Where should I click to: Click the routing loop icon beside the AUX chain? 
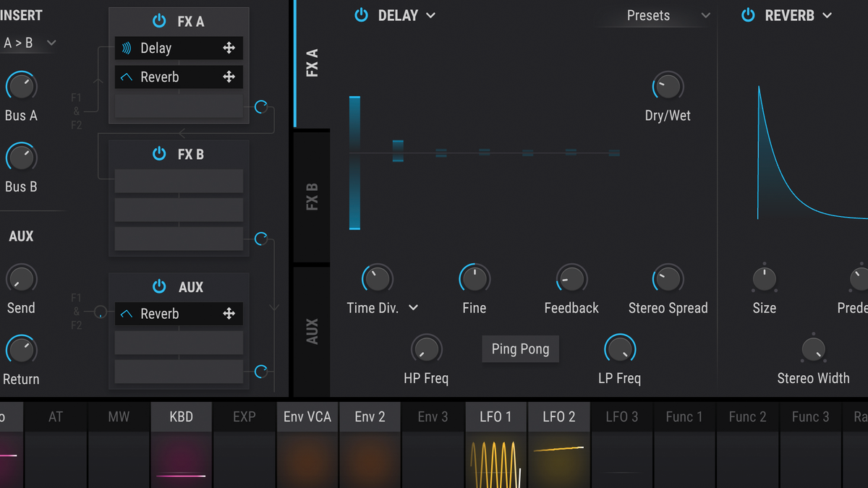260,372
